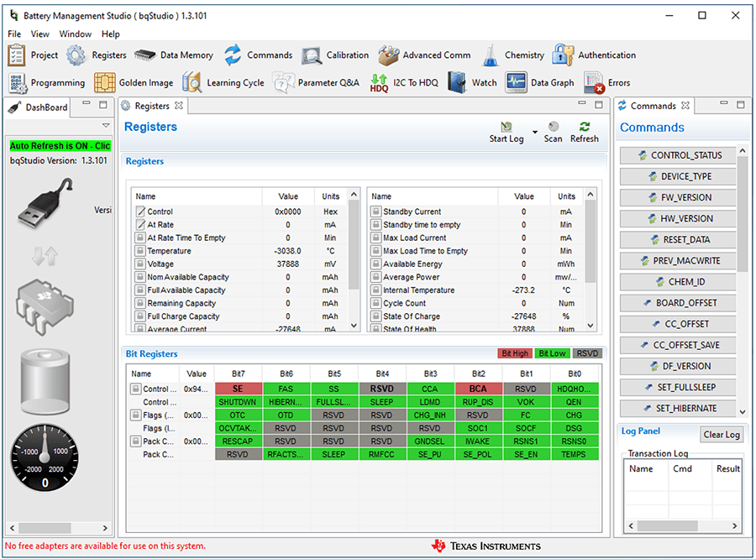Screen dimensions: 756x559
Task: Click the current gauge dial in DashBoard
Action: 45,457
